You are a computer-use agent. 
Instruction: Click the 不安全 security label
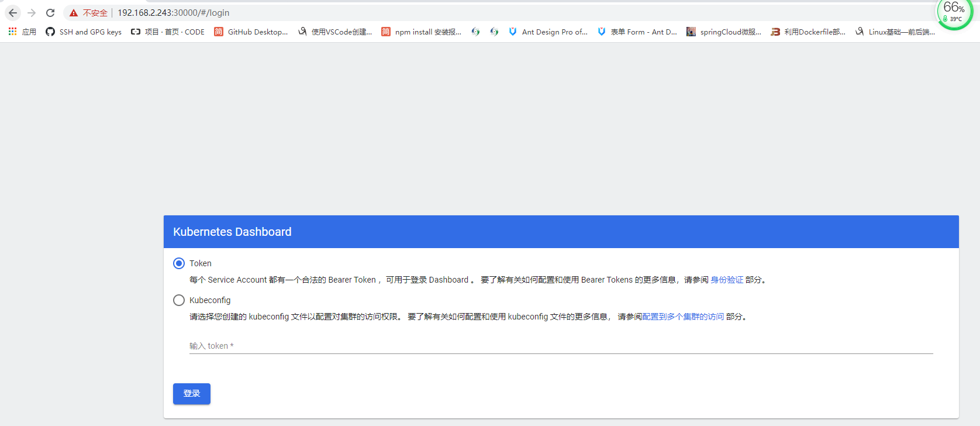pyautogui.click(x=95, y=13)
